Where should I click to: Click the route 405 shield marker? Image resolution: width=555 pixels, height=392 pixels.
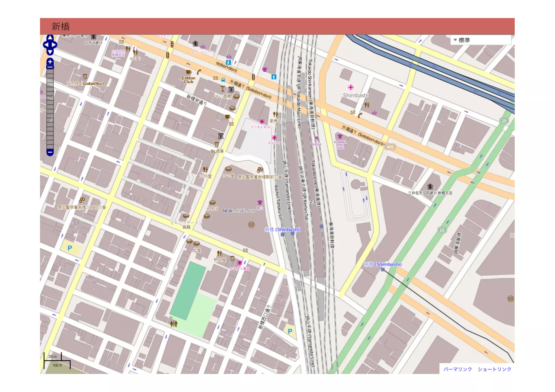(390, 147)
